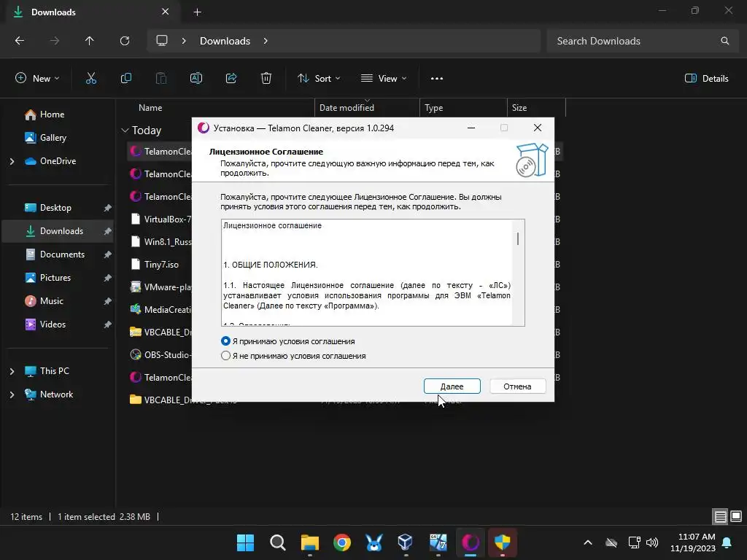Open VirtualBox cube icon in taskbar
The width and height of the screenshot is (747, 560).
[406, 542]
